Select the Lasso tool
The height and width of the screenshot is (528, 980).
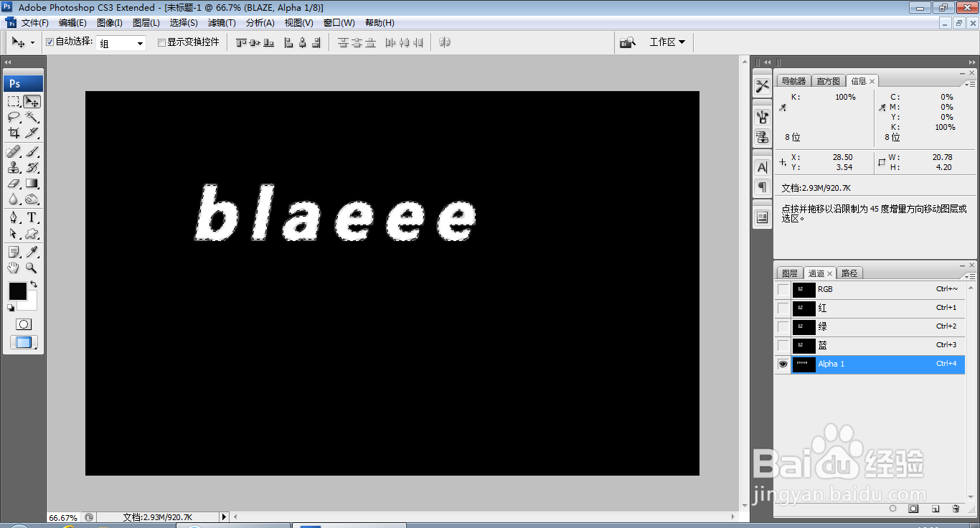(x=14, y=117)
